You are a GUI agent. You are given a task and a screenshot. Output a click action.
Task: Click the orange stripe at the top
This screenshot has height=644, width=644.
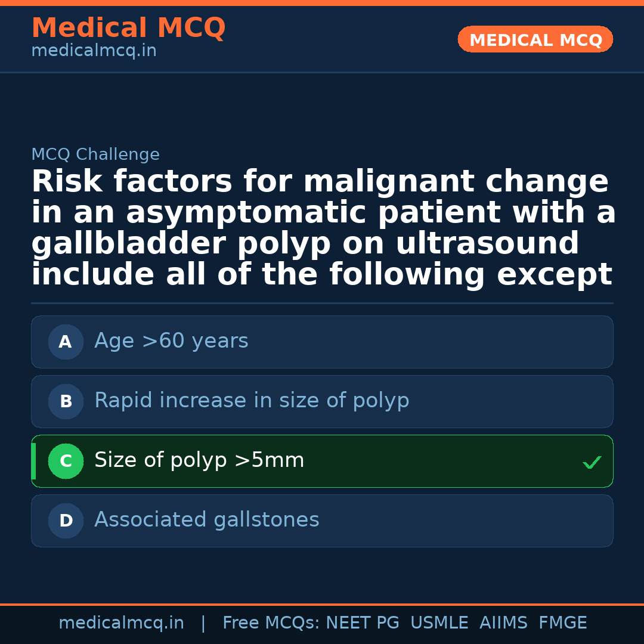[x=322, y=3]
